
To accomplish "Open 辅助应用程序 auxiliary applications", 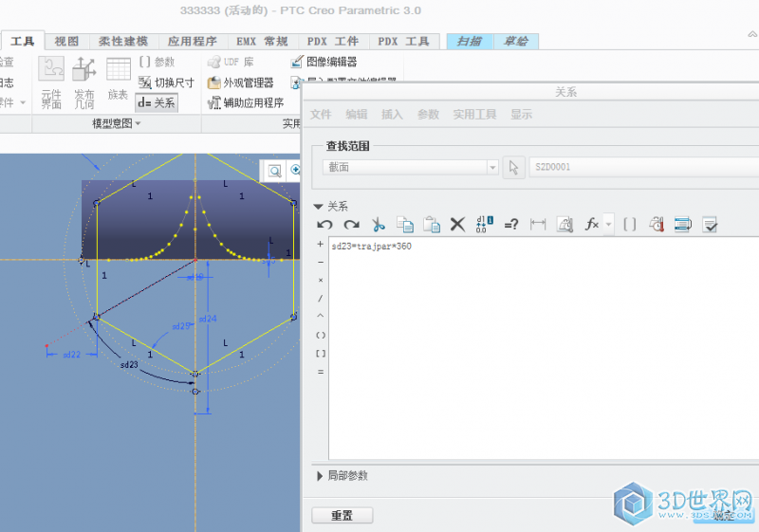I will pos(246,102).
